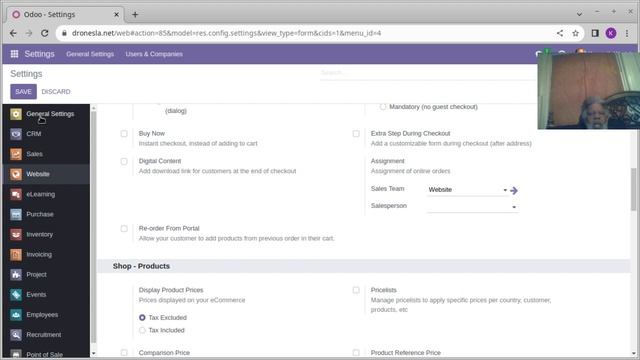Open the Chrome tab search chevron
This screenshot has height=360, width=640.
point(579,14)
